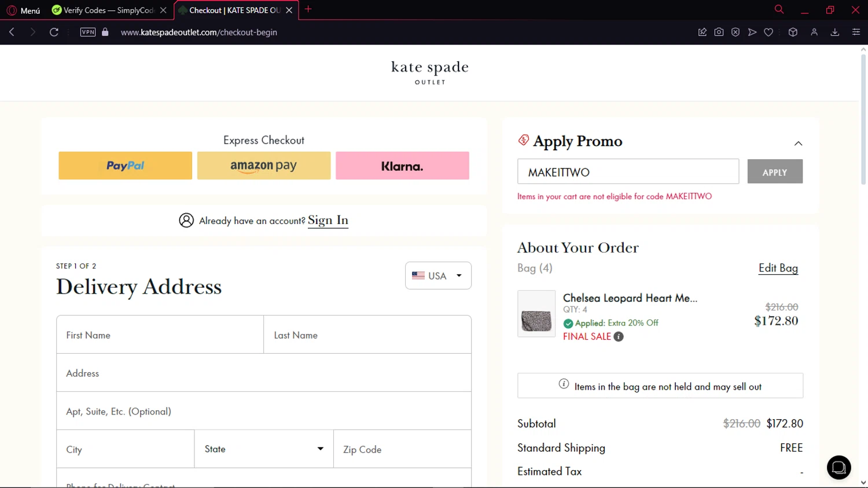Pay with PayPal express checkout
The image size is (868, 488).
tap(125, 166)
